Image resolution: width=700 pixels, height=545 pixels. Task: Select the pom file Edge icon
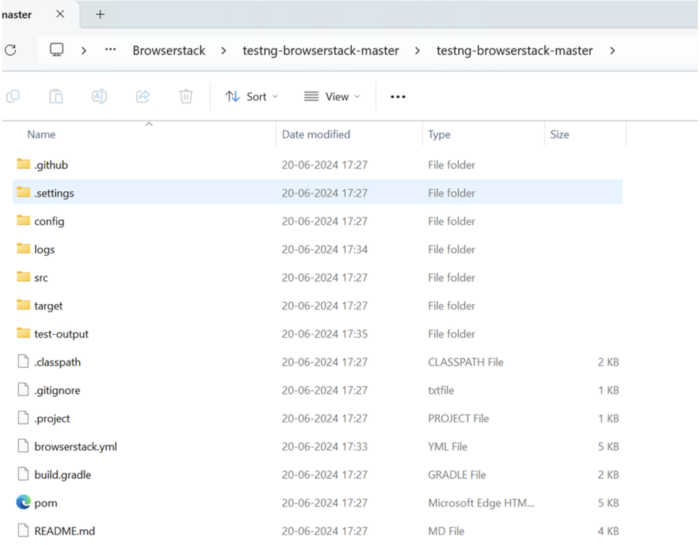click(x=24, y=503)
